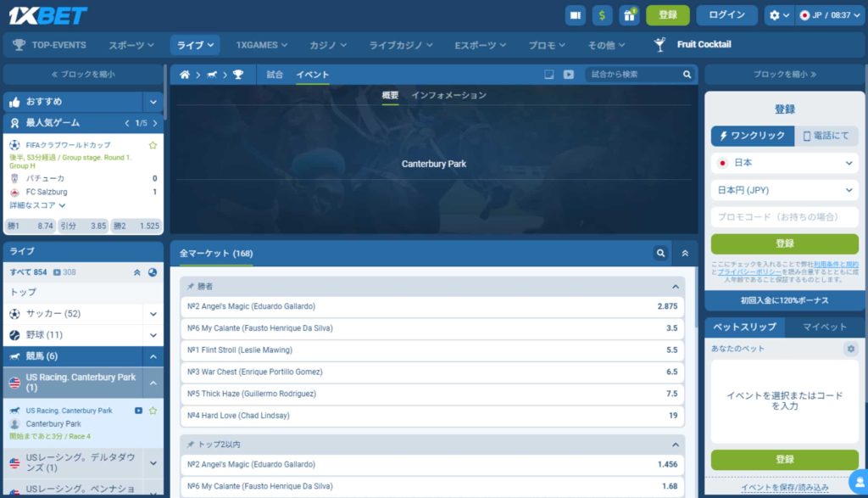Select 勝1 odds 8.74
Image resolution: width=868 pixels, height=498 pixels.
(x=30, y=226)
